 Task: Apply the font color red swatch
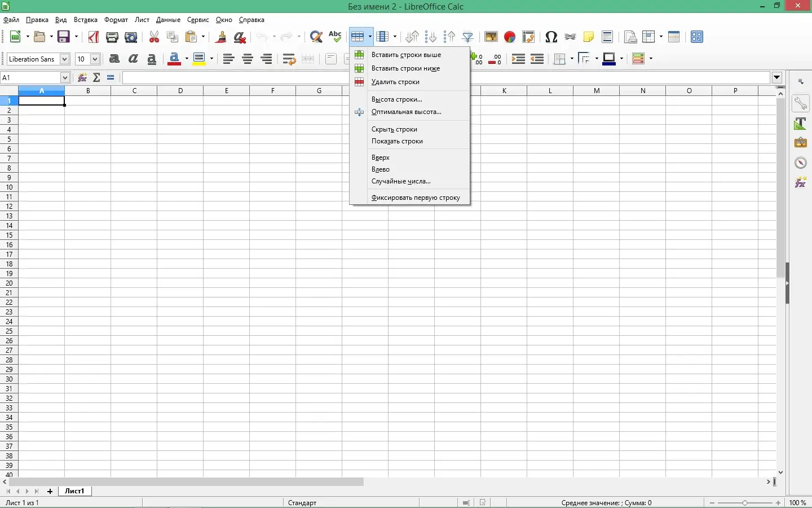click(x=174, y=59)
